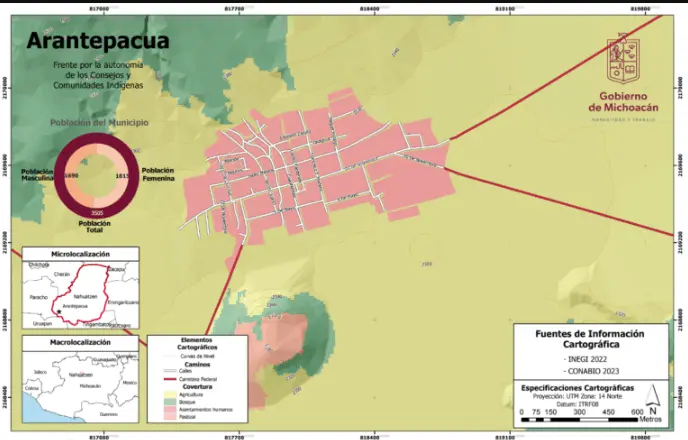Click the Población Femenina label

coord(159,175)
